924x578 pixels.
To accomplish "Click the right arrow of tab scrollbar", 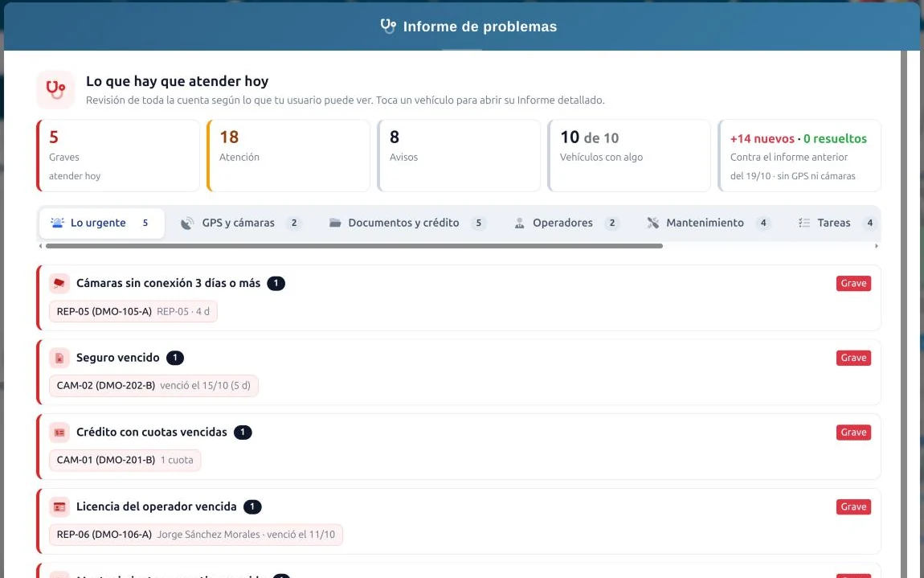I will click(877, 246).
